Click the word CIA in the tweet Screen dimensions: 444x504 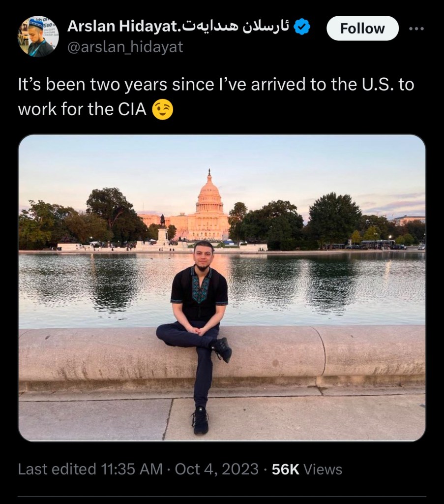pos(132,109)
